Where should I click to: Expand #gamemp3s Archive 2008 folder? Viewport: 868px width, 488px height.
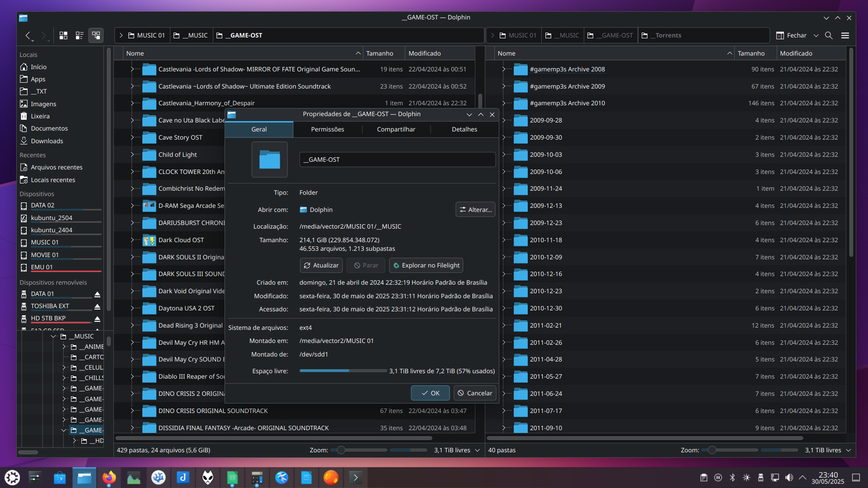coord(503,69)
